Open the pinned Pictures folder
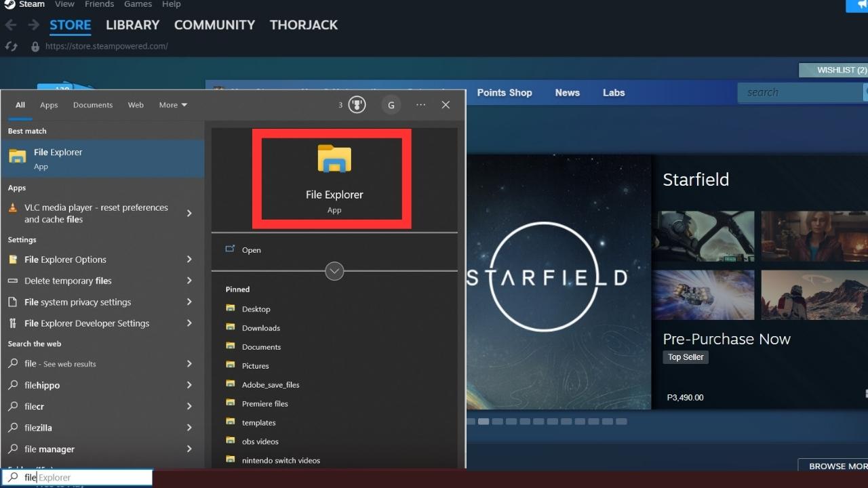This screenshot has height=488, width=868. (256, 365)
